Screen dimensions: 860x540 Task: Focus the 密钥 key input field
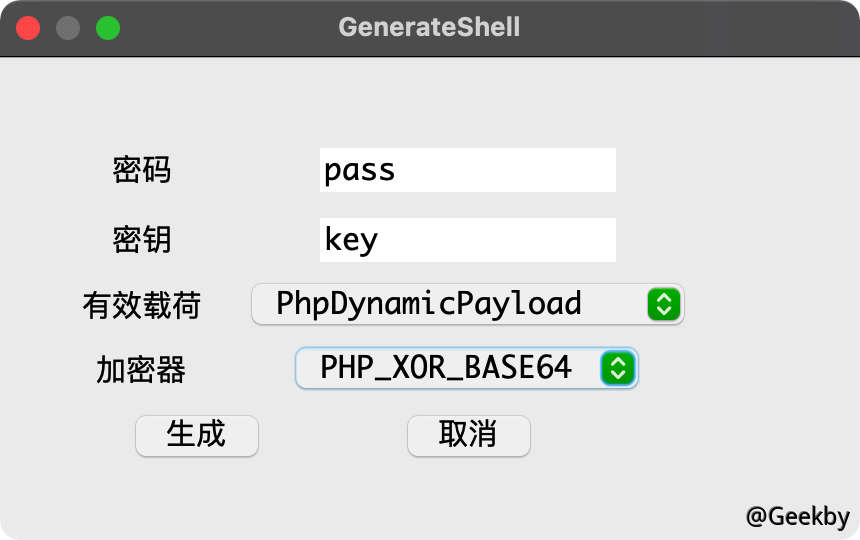[468, 240]
